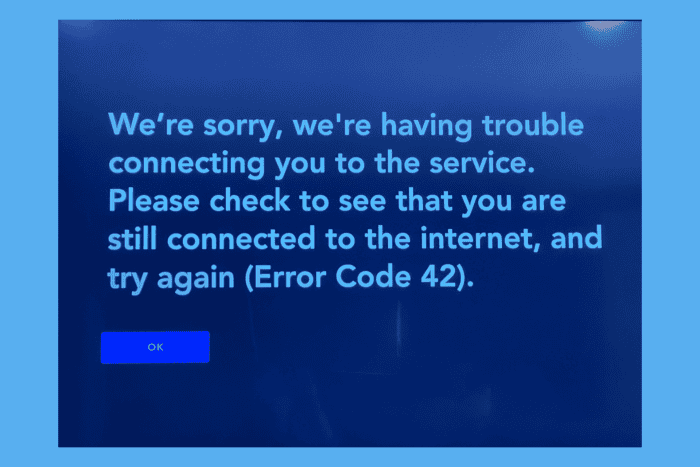Click the "still connected" text

[x=212, y=238]
